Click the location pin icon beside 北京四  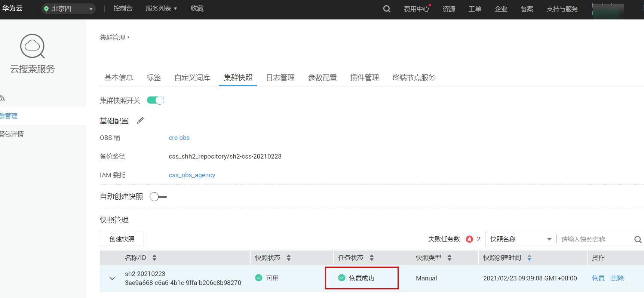pos(46,9)
